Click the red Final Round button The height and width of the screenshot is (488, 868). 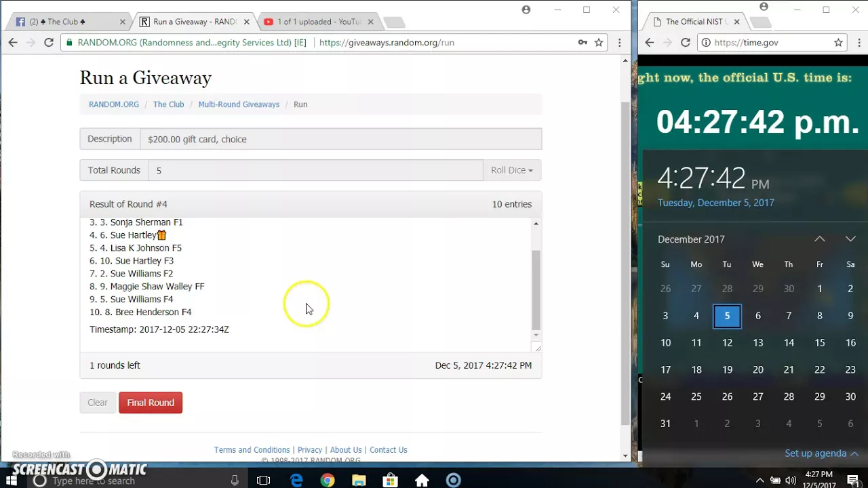click(x=151, y=403)
